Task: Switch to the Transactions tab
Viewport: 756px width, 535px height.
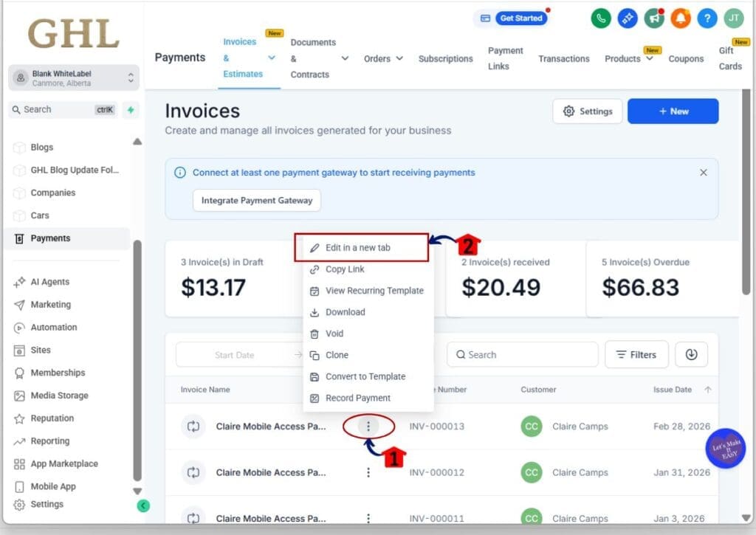Action: [563, 58]
